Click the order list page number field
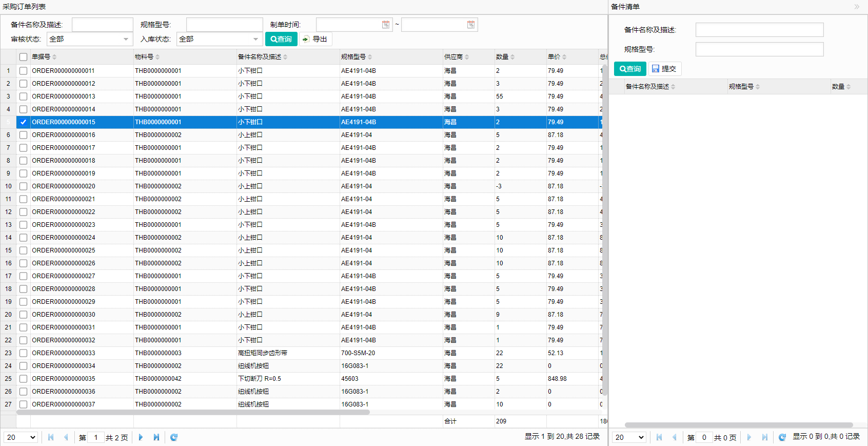This screenshot has height=446, width=868. tap(96, 437)
